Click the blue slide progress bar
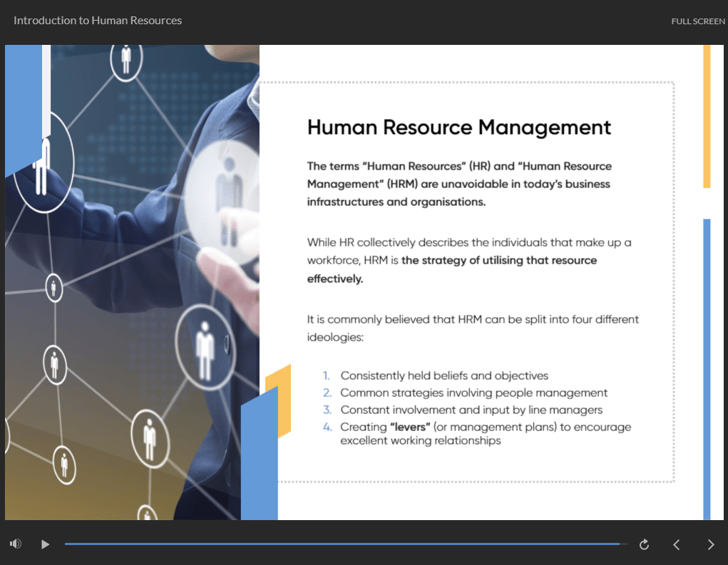The image size is (728, 565). (x=342, y=544)
